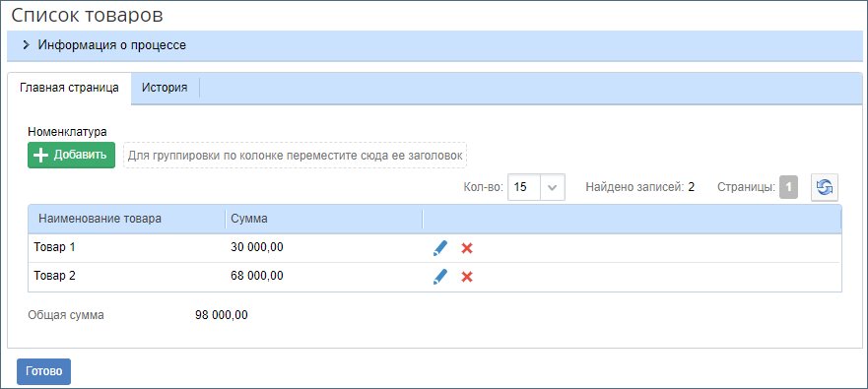Delete Товар 1 with red cross
The width and height of the screenshot is (868, 389).
(467, 248)
